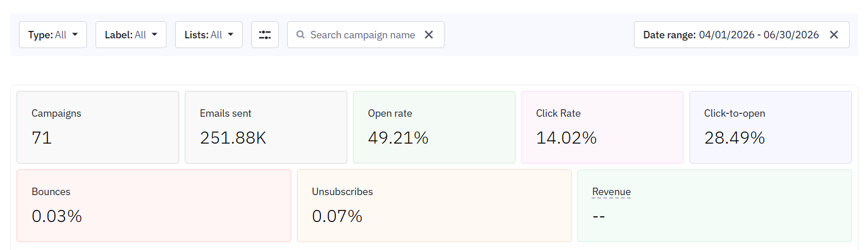Clear the date range with X icon

(x=834, y=35)
